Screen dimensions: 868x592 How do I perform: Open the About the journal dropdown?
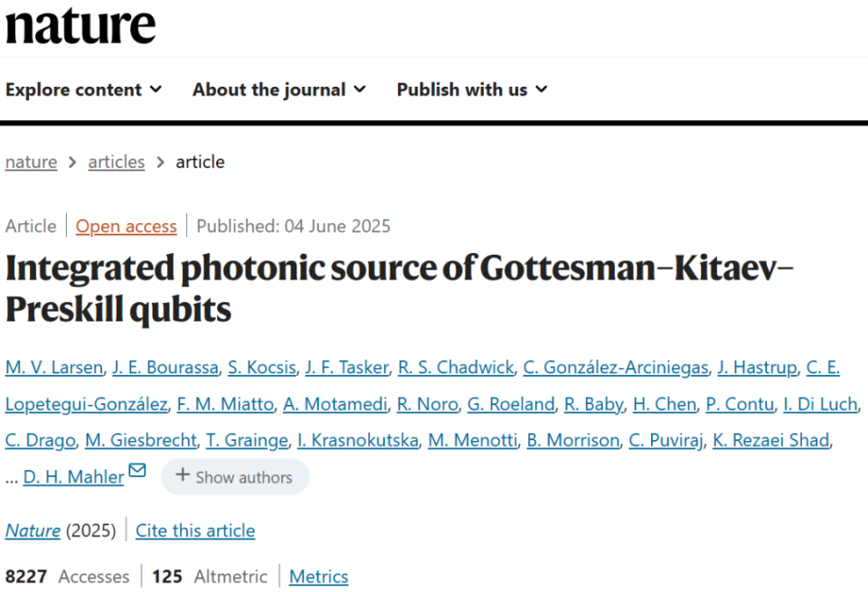pos(278,89)
